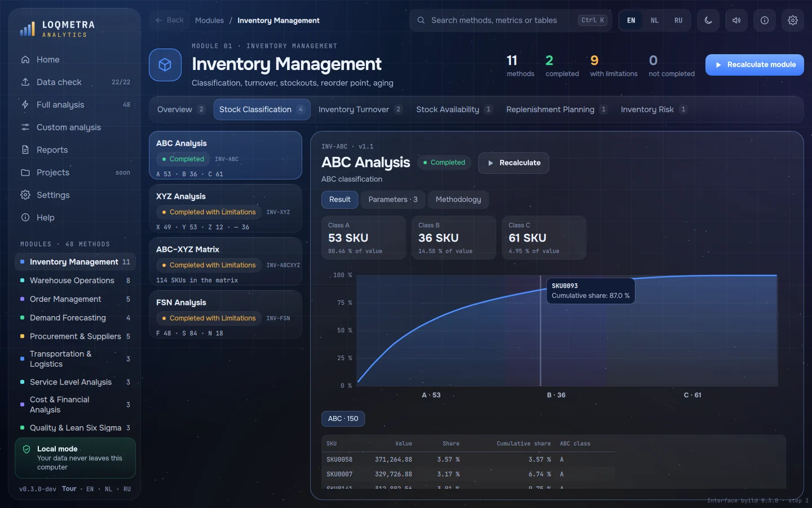812x508 pixels.
Task: Switch interface language to EN in header
Action: coord(631,20)
